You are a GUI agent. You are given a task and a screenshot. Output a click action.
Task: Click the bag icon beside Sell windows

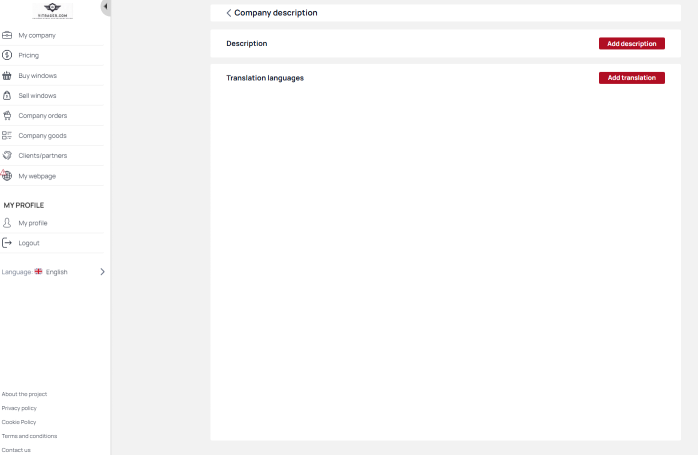click(x=7, y=96)
